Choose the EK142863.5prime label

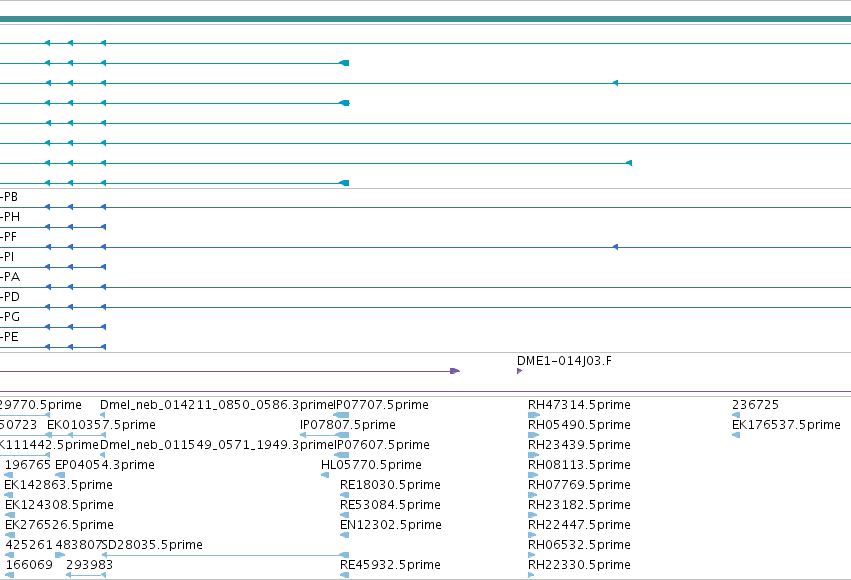point(59,485)
